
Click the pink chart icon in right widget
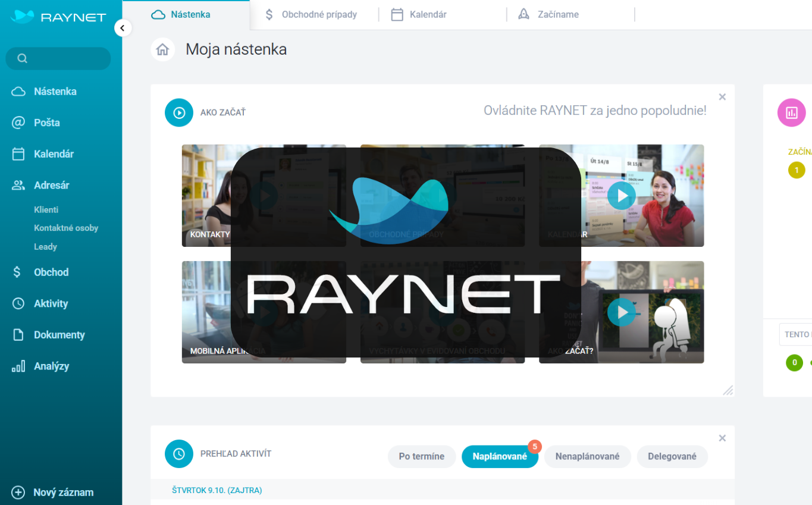[x=792, y=112]
